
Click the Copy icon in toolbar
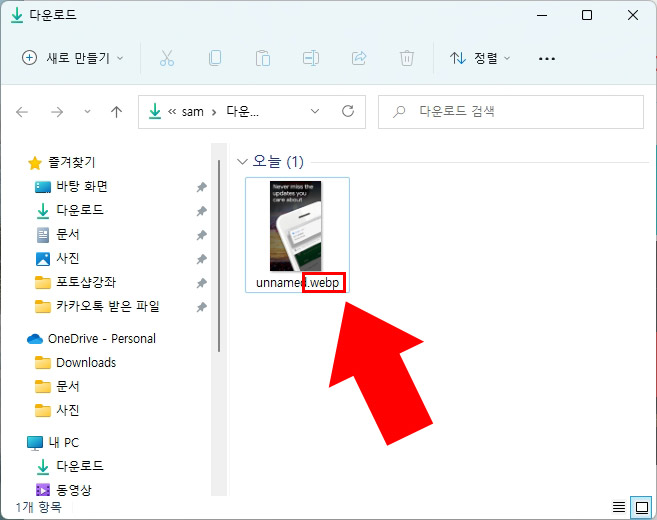coord(215,58)
